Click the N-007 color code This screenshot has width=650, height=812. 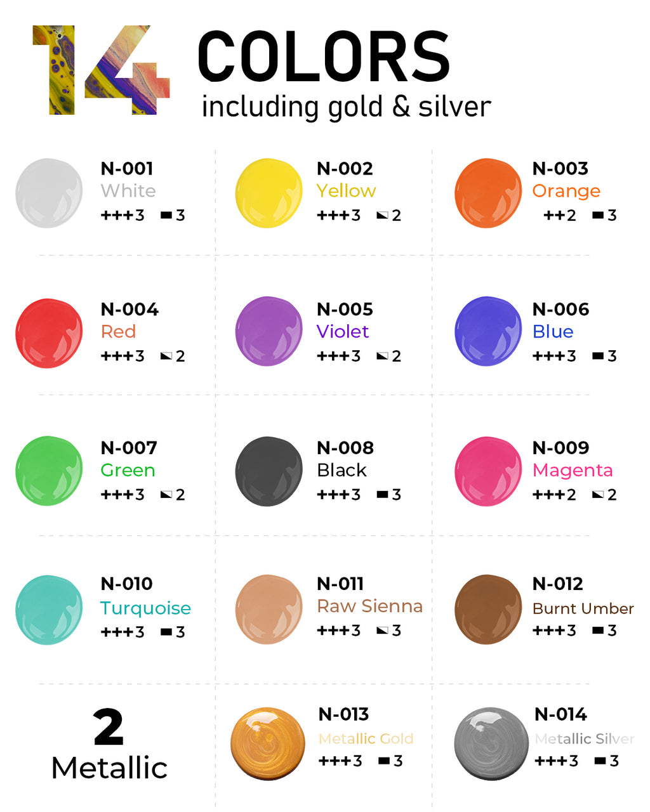click(129, 448)
